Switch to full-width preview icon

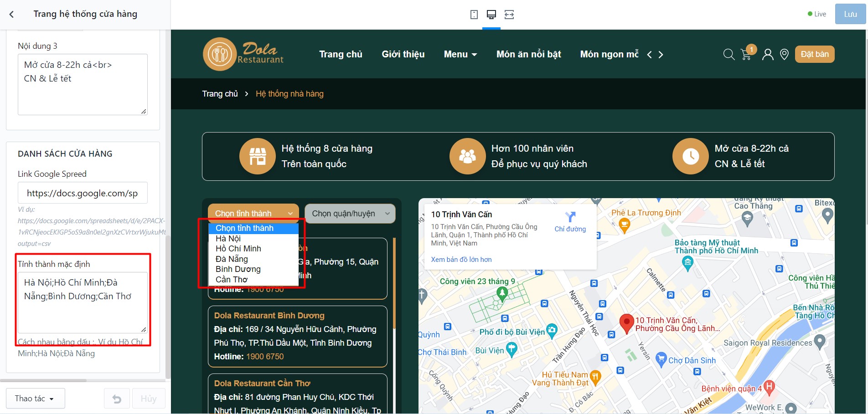coord(509,15)
